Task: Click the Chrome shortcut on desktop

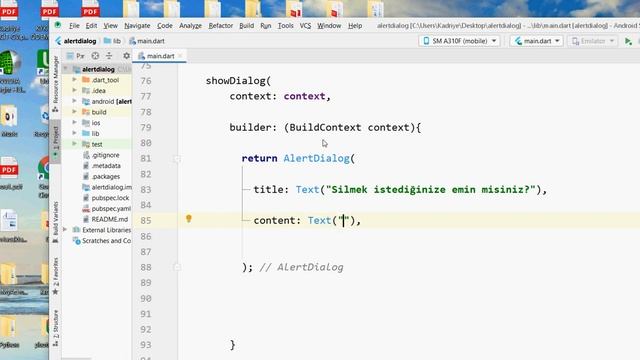Action: [x=43, y=167]
